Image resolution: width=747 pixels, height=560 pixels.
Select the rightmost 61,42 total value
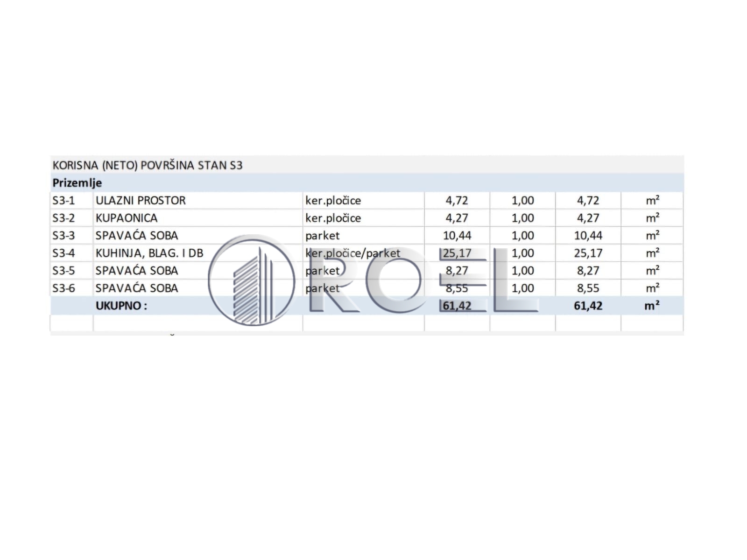588,306
